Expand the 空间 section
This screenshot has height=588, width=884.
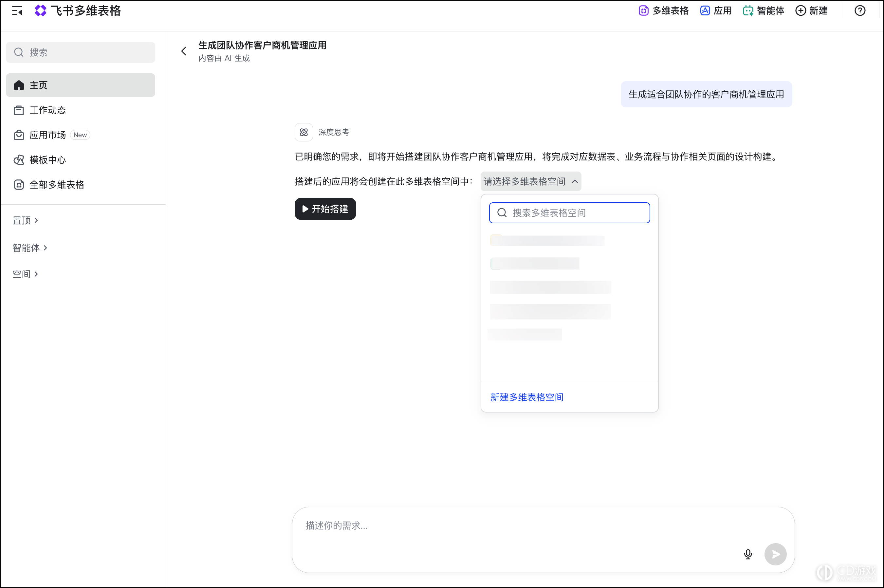click(25, 274)
